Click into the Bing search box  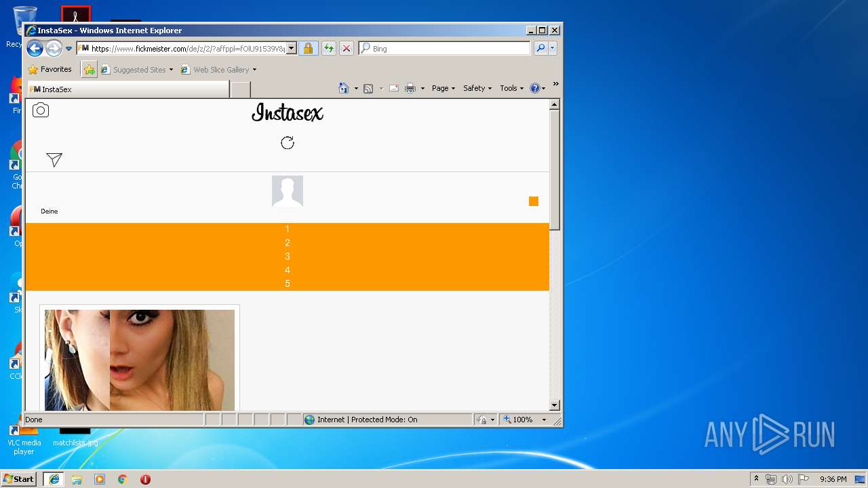point(445,48)
